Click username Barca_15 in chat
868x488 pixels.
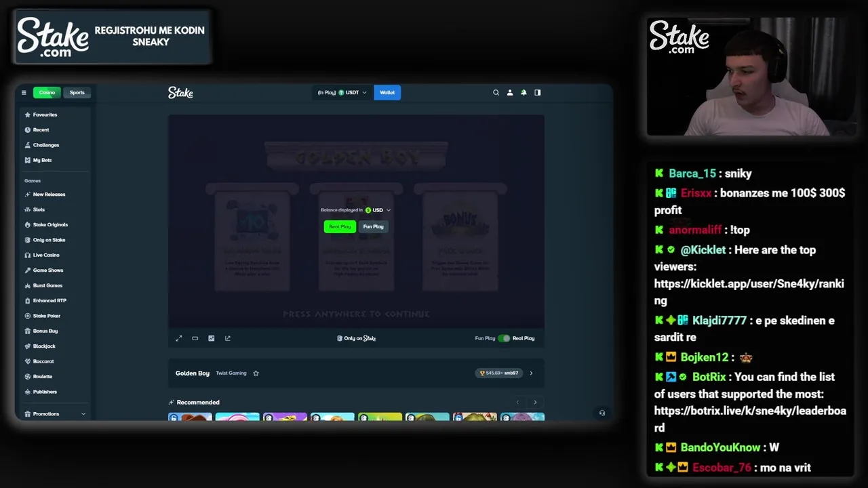tap(692, 174)
